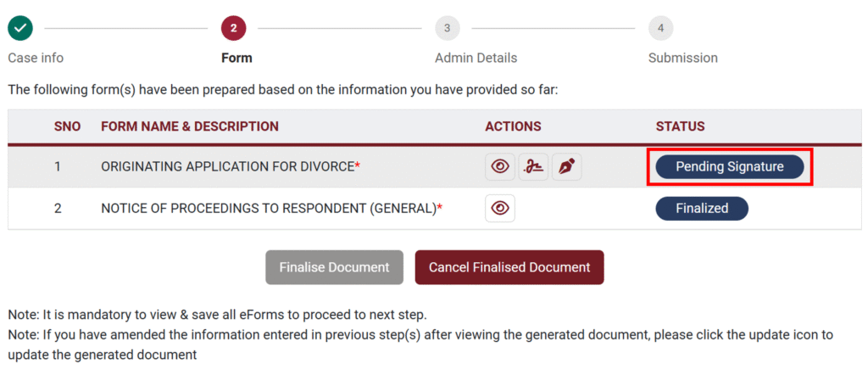
Task: Switch to the Admin Details step label
Action: tap(476, 58)
